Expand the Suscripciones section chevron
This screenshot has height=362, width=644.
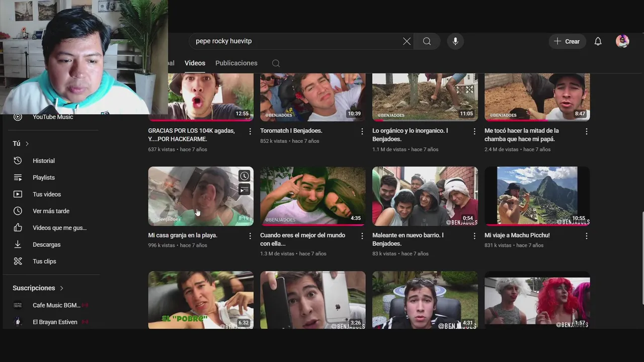click(x=62, y=288)
